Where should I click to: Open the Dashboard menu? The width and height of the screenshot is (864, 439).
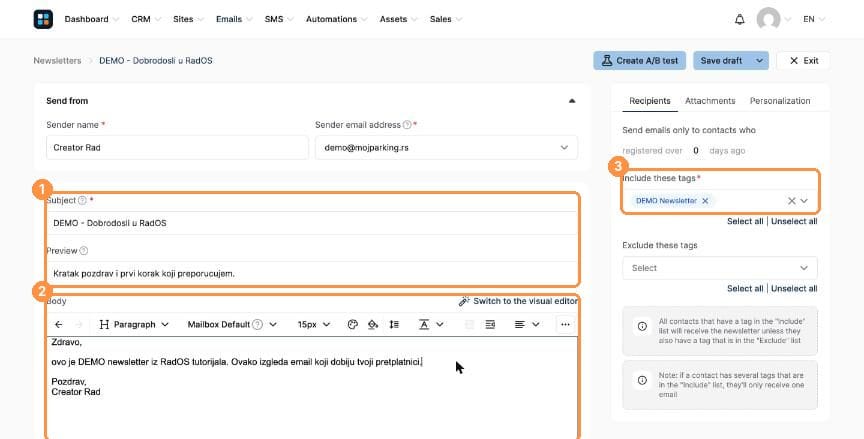tap(91, 19)
